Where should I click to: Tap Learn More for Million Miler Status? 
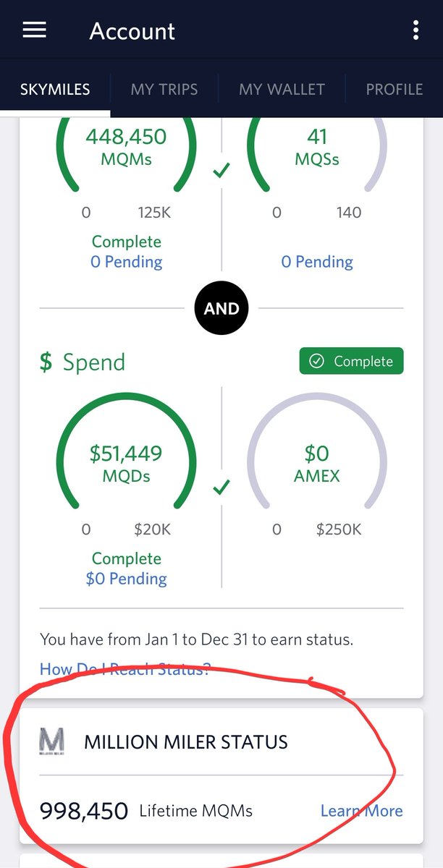point(361,811)
